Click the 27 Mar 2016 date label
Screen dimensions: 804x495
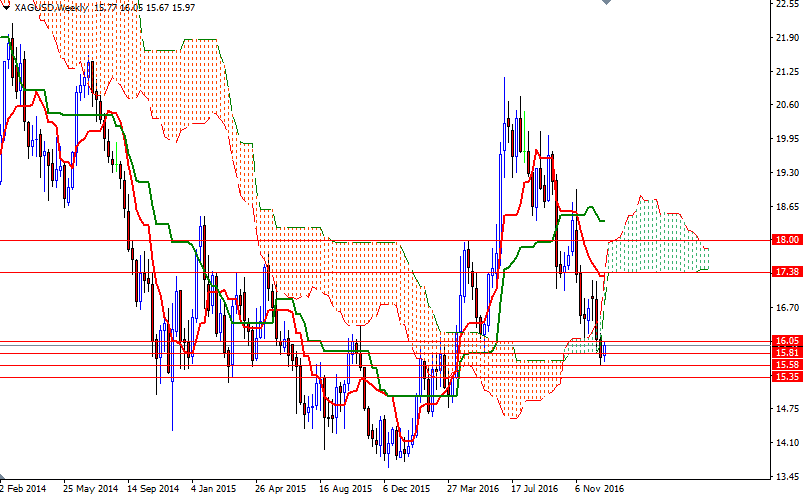click(473, 488)
